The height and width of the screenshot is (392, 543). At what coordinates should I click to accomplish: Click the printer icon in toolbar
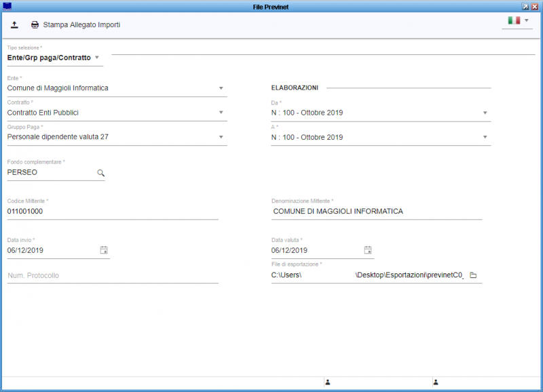tap(35, 25)
